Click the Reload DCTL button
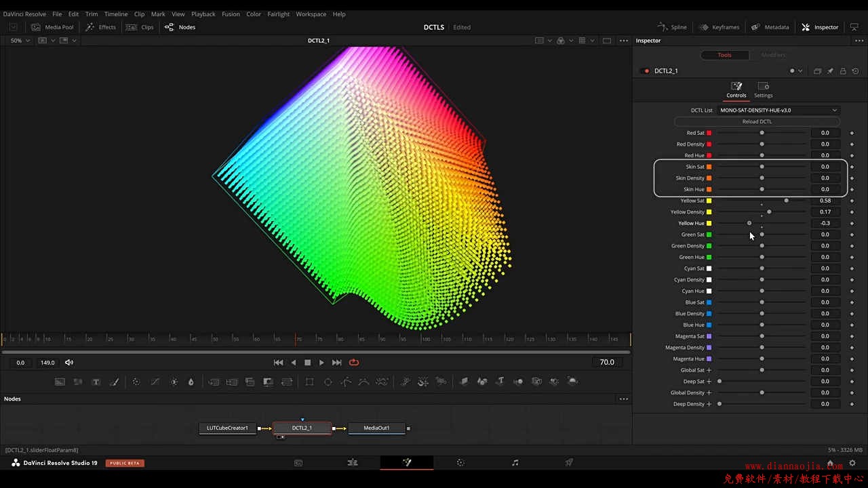Image resolution: width=868 pixels, height=488 pixels. point(757,122)
